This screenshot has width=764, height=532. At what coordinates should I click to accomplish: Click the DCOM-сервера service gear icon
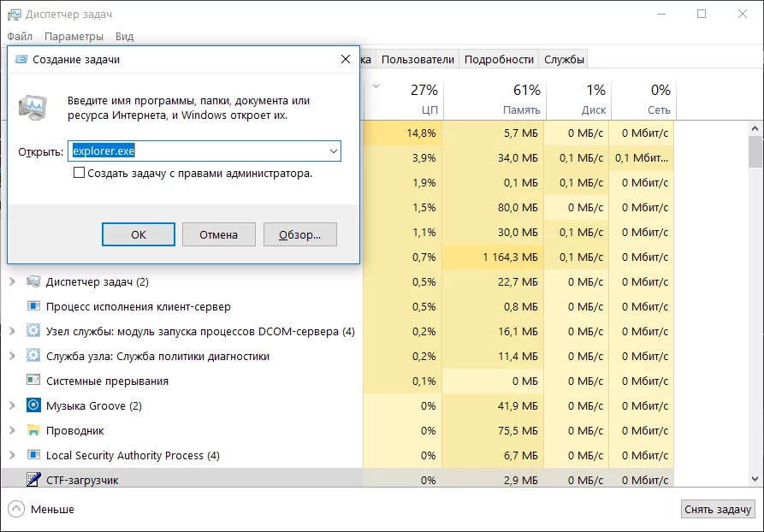point(33,331)
